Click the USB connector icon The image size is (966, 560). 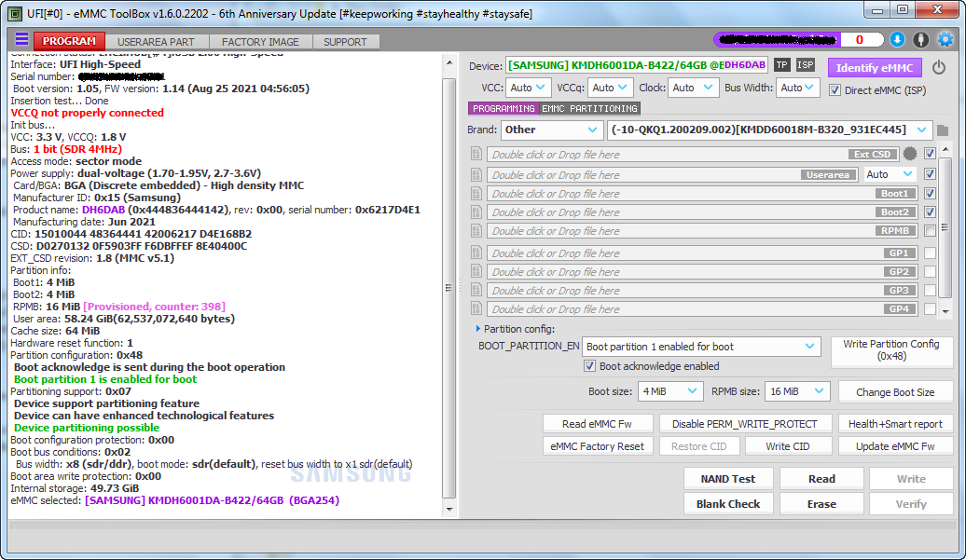pos(920,40)
